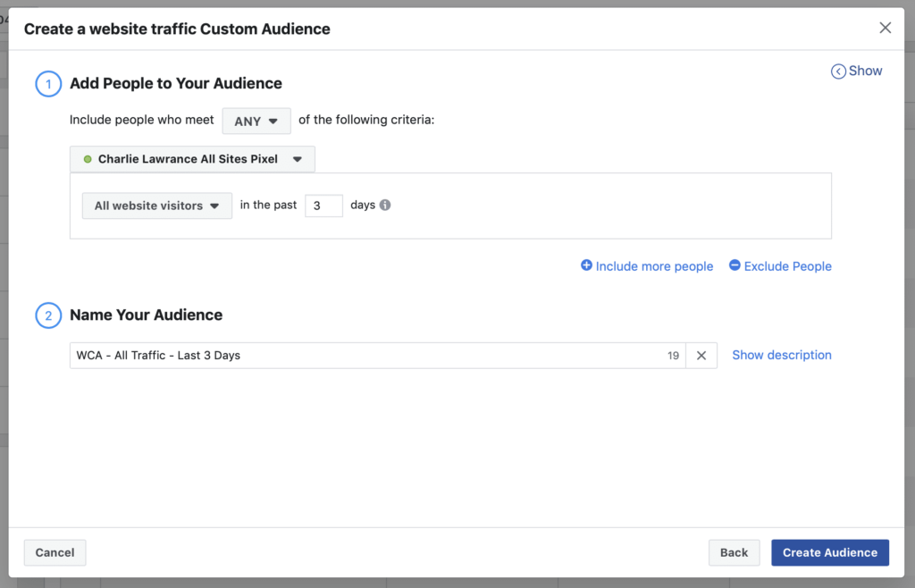Click the green pixel status dot
The image size is (915, 588).
pyautogui.click(x=88, y=159)
